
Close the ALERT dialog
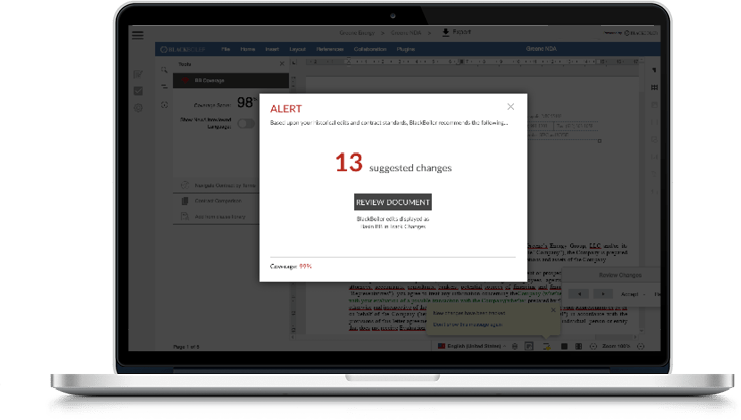tap(510, 107)
